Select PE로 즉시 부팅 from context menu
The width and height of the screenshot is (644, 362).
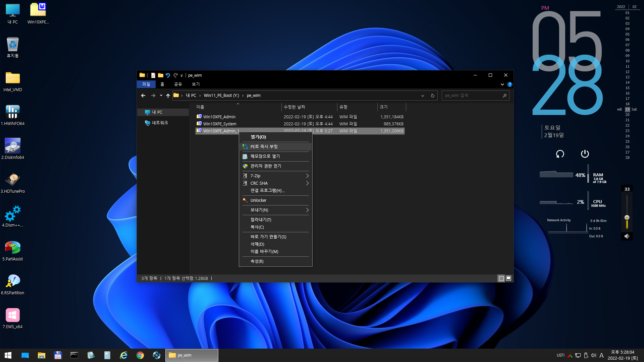[x=275, y=147]
